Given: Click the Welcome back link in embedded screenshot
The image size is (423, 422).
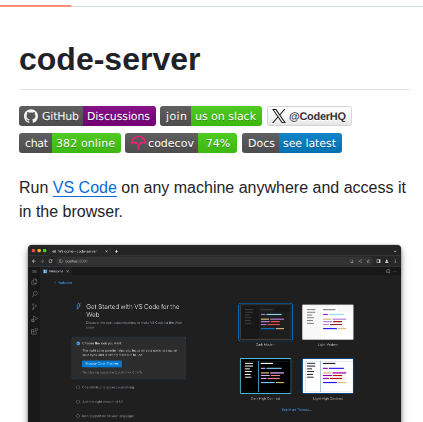Looking at the screenshot, I should pyautogui.click(x=63, y=283).
